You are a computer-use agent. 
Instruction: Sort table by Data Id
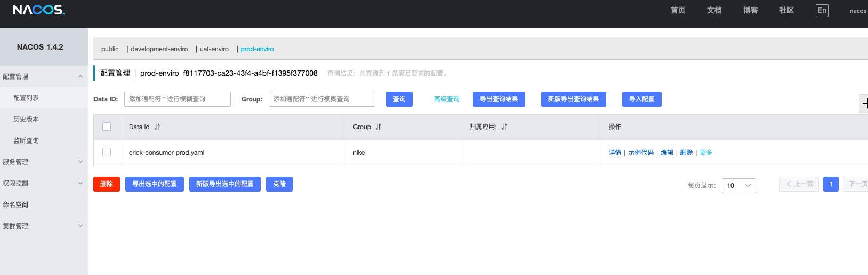click(x=157, y=127)
